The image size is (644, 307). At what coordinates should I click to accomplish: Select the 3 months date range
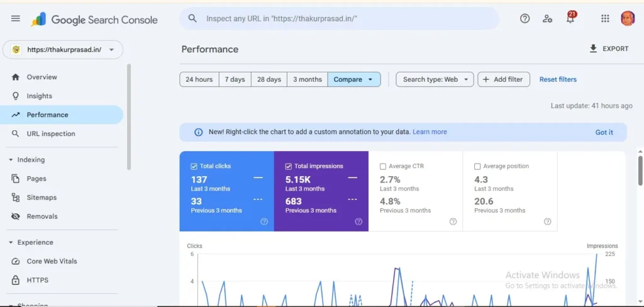tap(307, 79)
